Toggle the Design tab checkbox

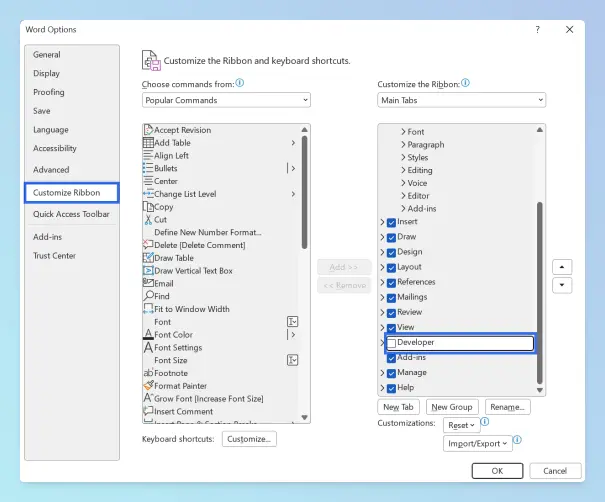391,253
